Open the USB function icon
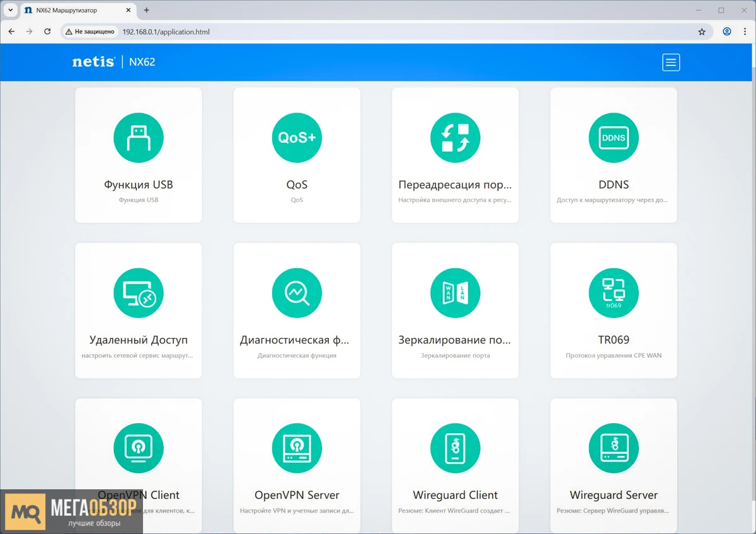 pyautogui.click(x=139, y=138)
